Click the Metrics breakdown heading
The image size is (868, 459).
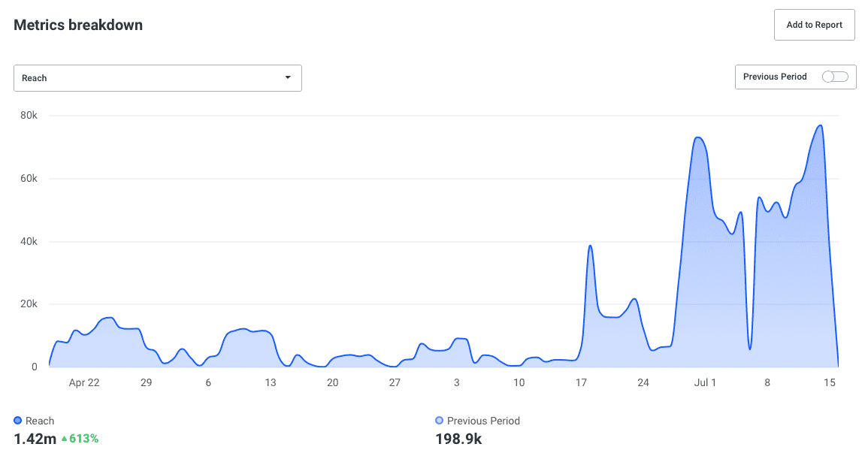coord(77,25)
